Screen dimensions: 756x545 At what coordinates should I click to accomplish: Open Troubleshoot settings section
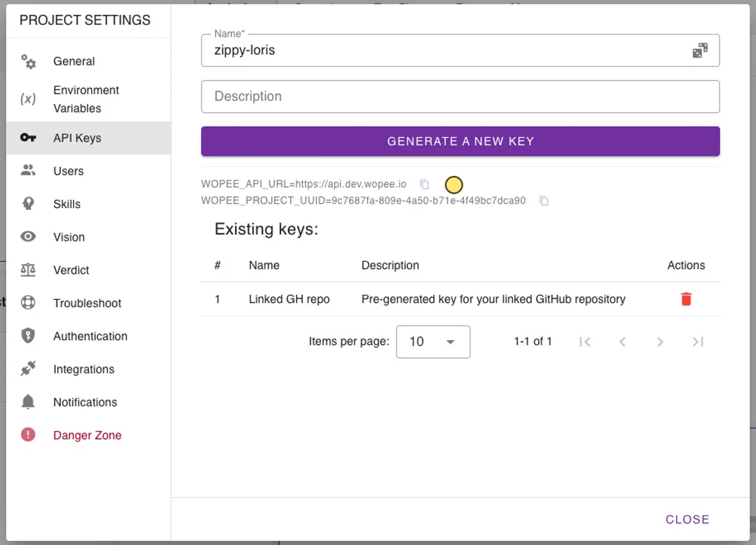pyautogui.click(x=89, y=303)
